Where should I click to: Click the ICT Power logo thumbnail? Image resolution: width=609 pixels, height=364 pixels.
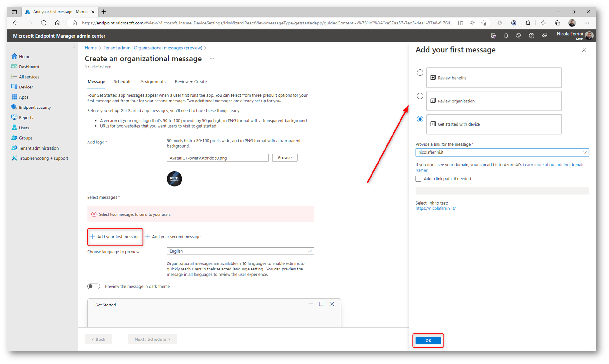pos(174,179)
